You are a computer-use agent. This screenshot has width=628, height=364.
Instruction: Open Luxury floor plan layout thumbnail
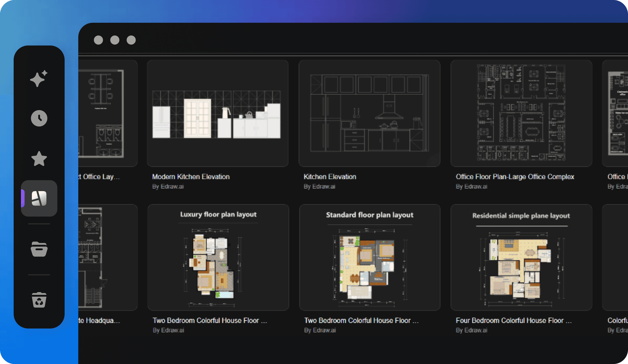tap(218, 257)
